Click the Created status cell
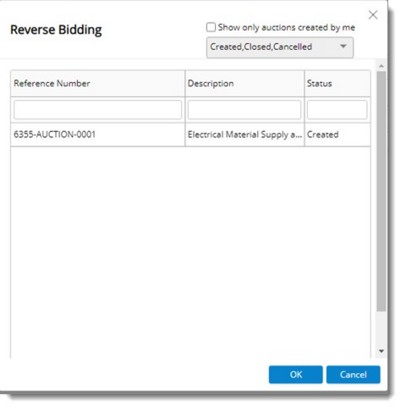This screenshot has height=407, width=401. click(x=337, y=135)
